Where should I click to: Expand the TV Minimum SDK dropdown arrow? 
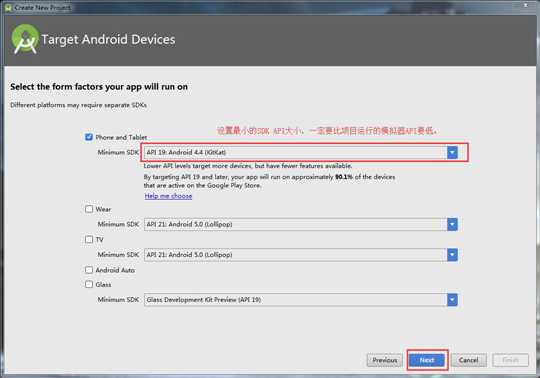click(x=452, y=255)
